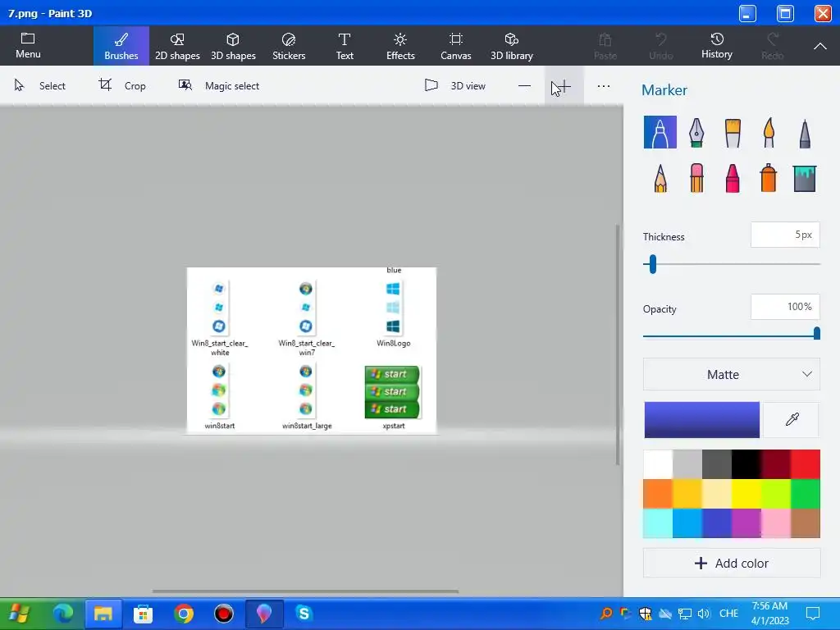Open the 3D library
The height and width of the screenshot is (630, 840).
pos(512,46)
